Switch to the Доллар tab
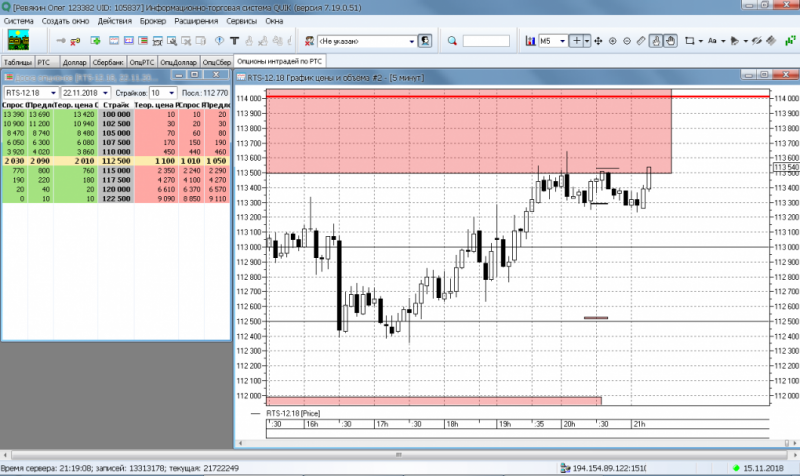This screenshot has width=800, height=476. [x=74, y=62]
